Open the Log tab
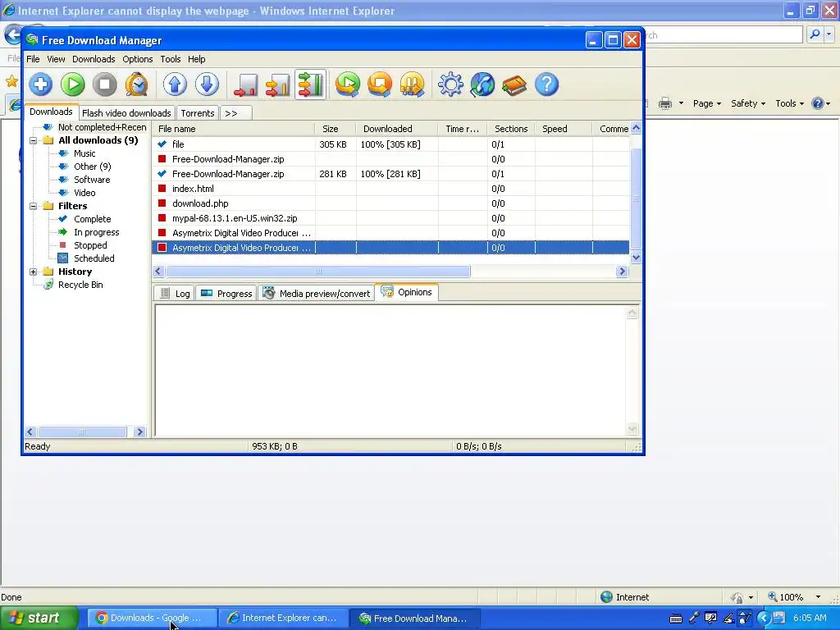The width and height of the screenshot is (840, 630). tap(176, 294)
